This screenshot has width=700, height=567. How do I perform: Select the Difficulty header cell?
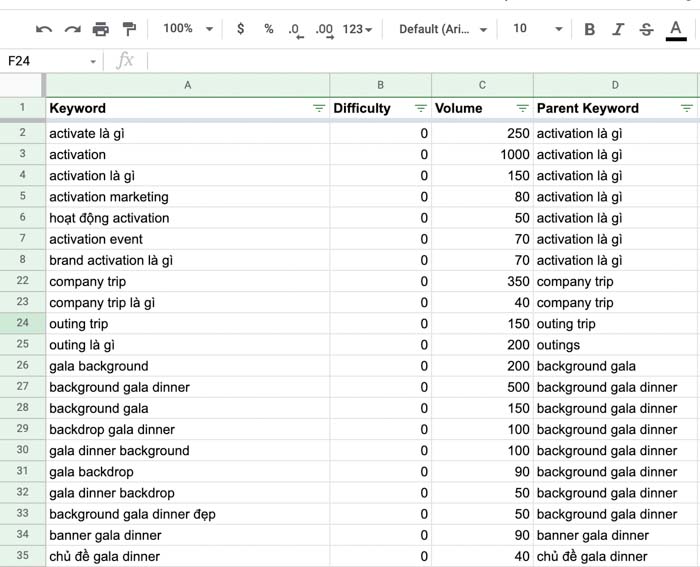[380, 108]
